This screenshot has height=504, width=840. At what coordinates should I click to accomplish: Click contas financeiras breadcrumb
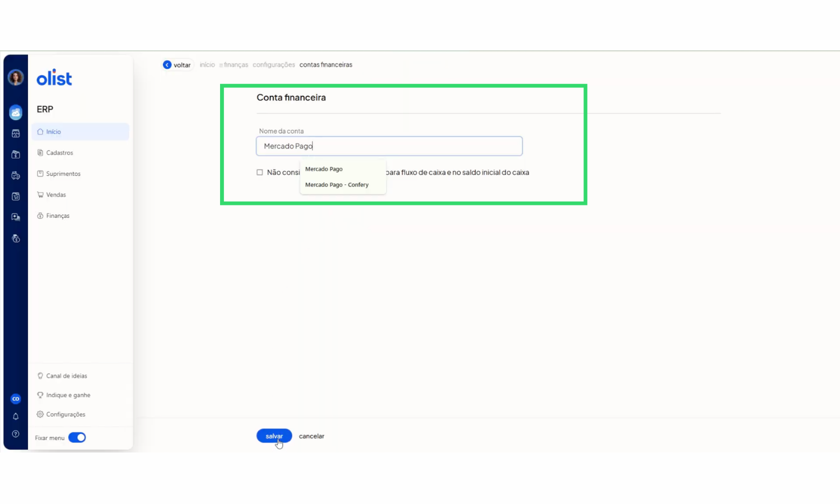click(326, 65)
